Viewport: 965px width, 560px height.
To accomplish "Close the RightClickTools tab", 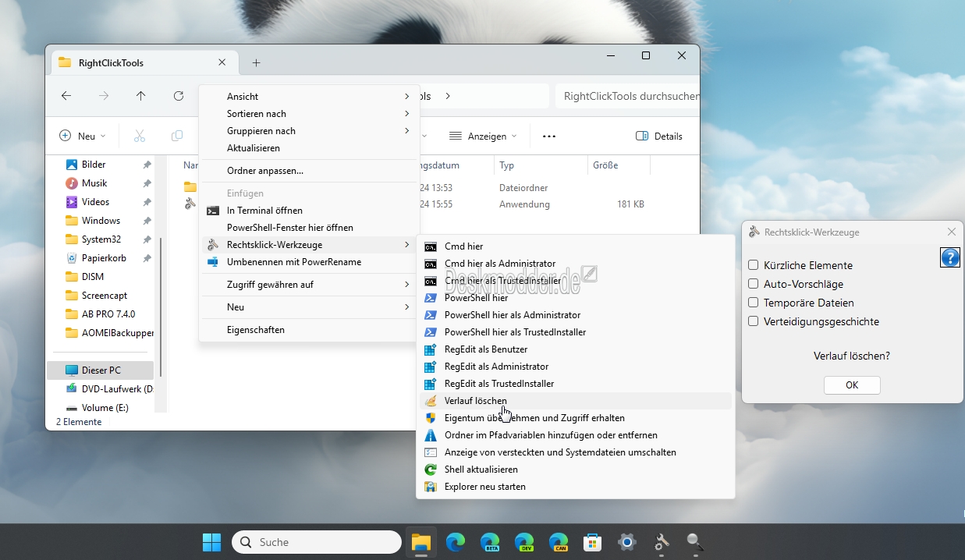I will pos(222,62).
